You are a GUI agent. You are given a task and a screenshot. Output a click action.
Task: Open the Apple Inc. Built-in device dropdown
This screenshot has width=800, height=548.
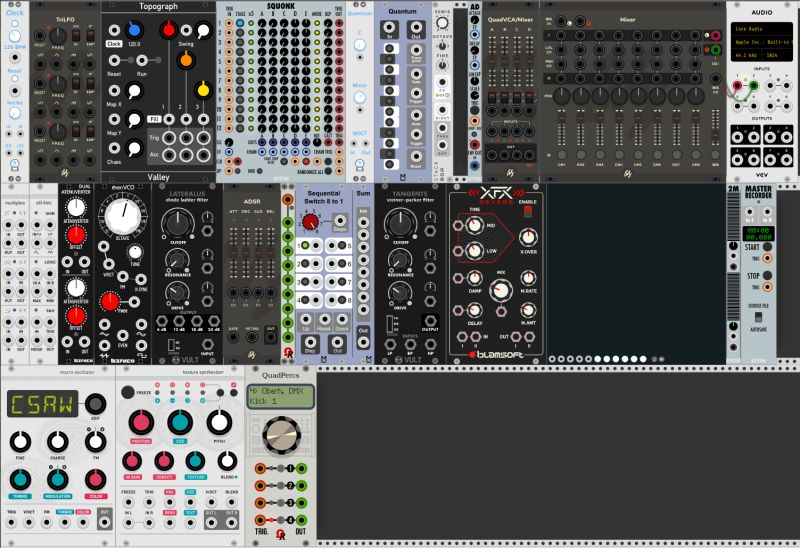point(761,42)
